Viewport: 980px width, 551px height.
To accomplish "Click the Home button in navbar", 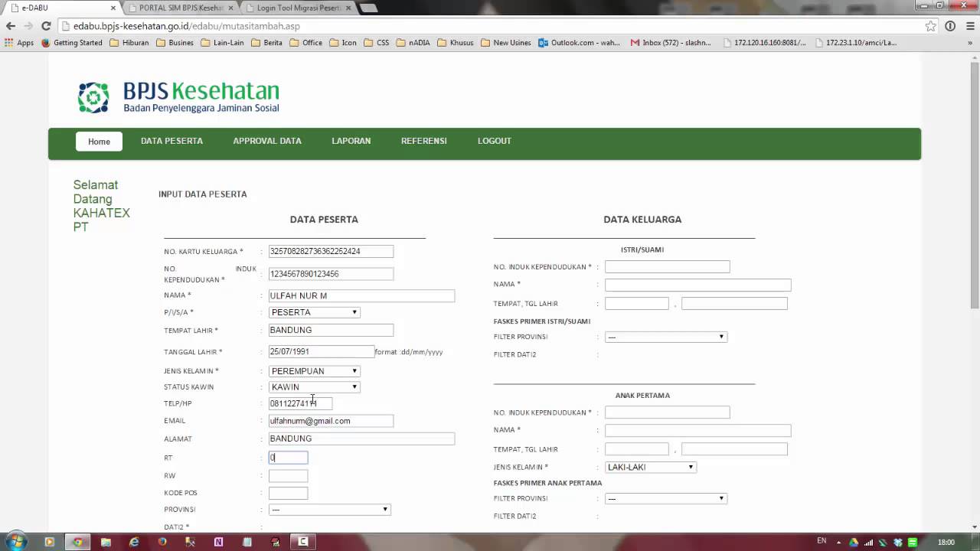I will (x=99, y=142).
